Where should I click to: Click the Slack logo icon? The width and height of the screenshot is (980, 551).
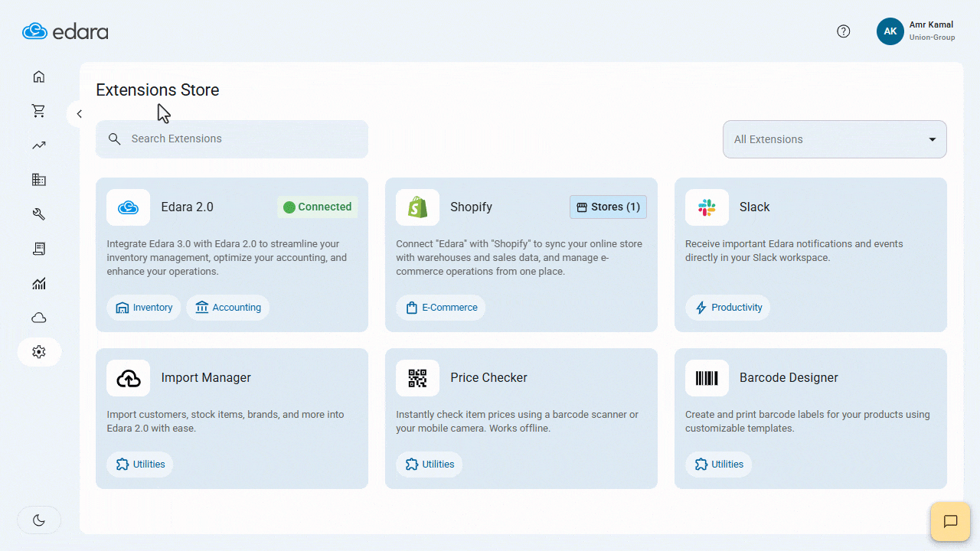point(707,207)
